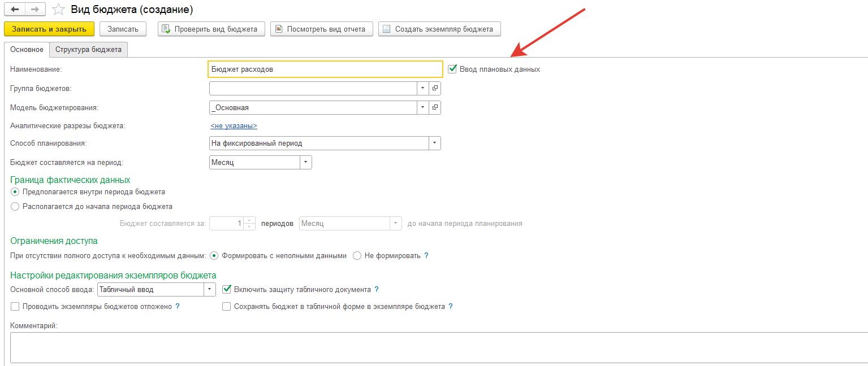Click the Проверить вид бюджета button
The height and width of the screenshot is (366, 868).
(211, 29)
